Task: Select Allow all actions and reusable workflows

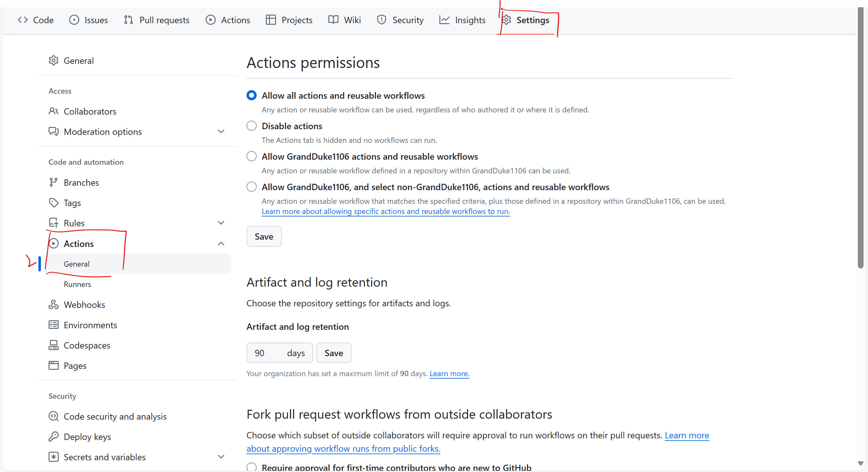Action: point(251,95)
